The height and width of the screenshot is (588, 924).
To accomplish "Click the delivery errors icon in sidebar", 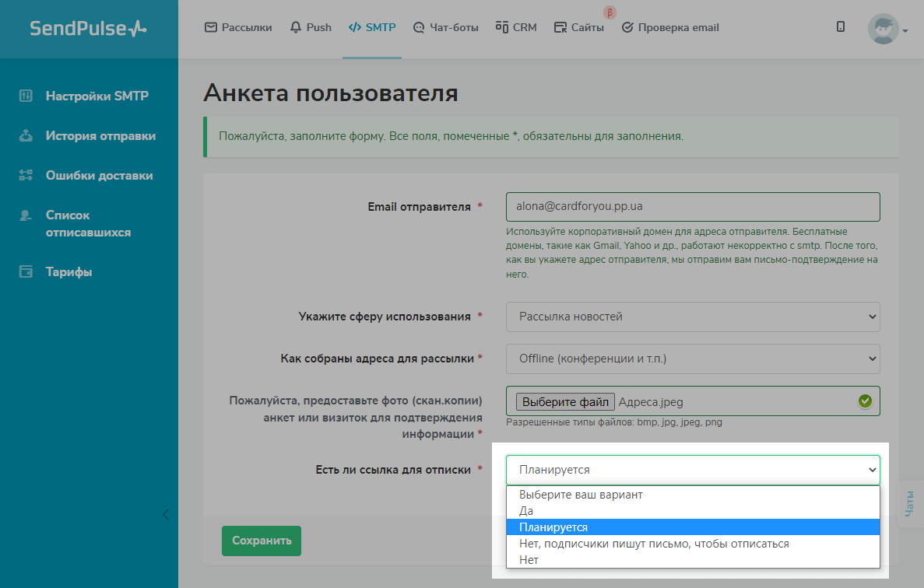I will [26, 176].
